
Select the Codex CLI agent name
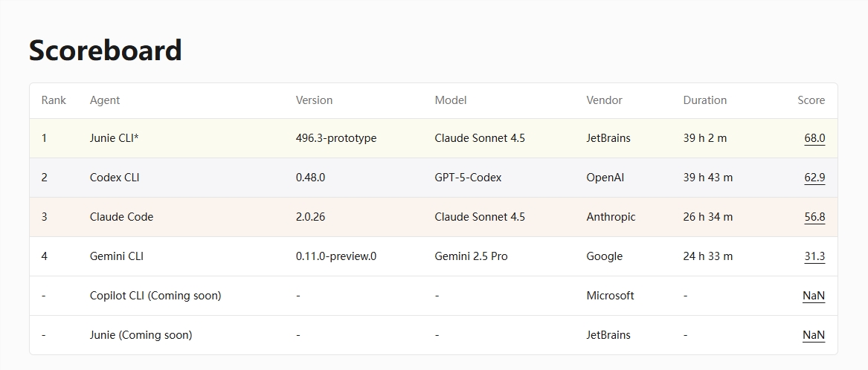pos(115,178)
